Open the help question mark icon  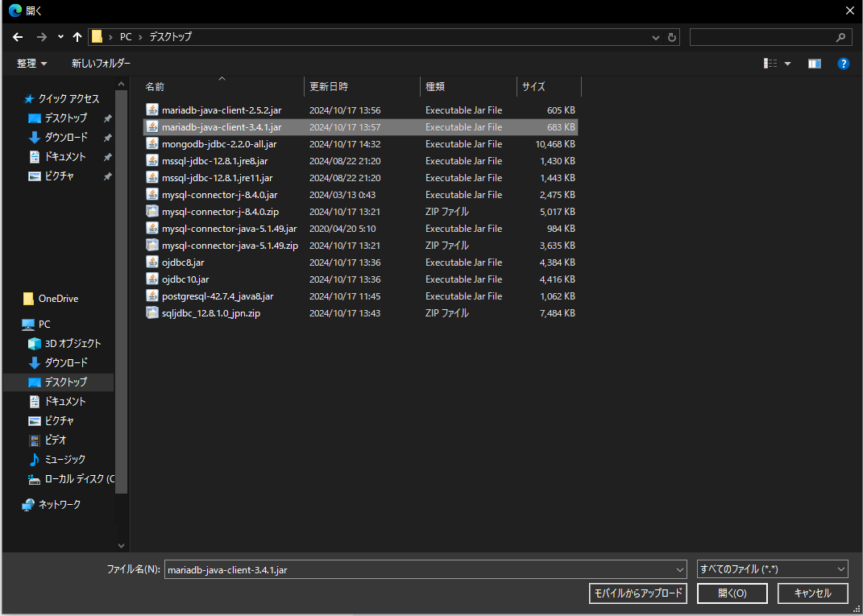click(843, 64)
